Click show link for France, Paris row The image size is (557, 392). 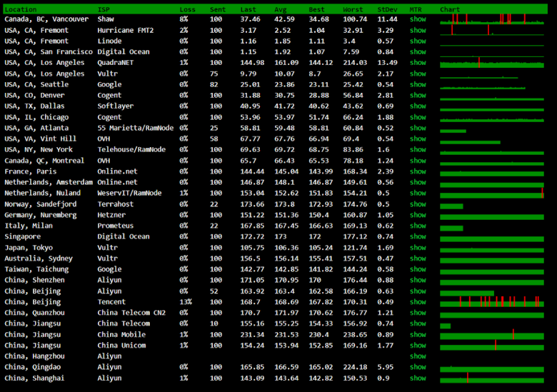(x=417, y=171)
